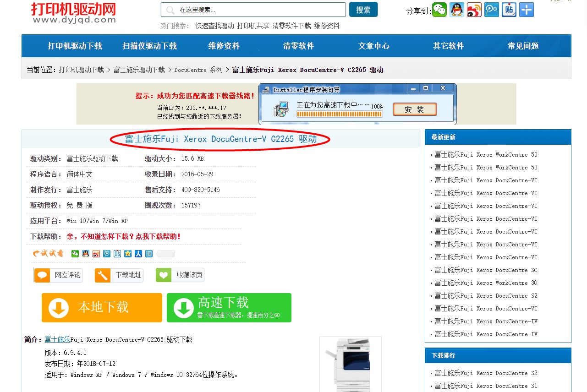Click the 15.6 MB driver size value
This screenshot has height=392, width=587.
coord(192,159)
